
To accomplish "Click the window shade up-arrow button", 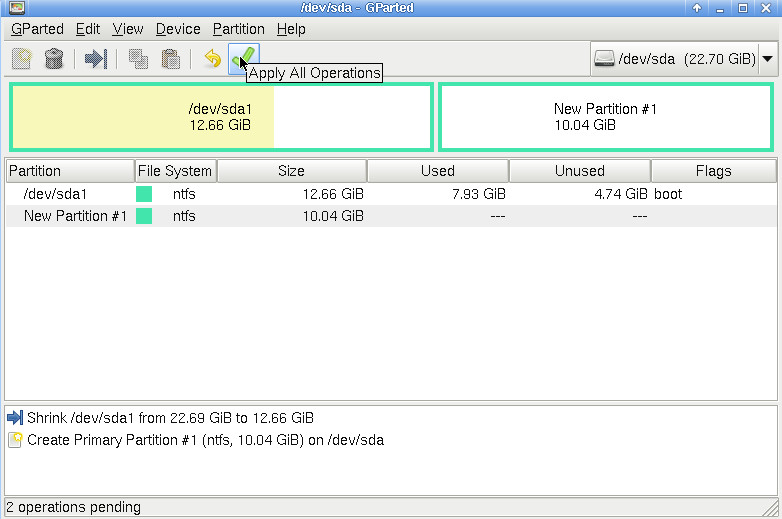I will pos(697,8).
